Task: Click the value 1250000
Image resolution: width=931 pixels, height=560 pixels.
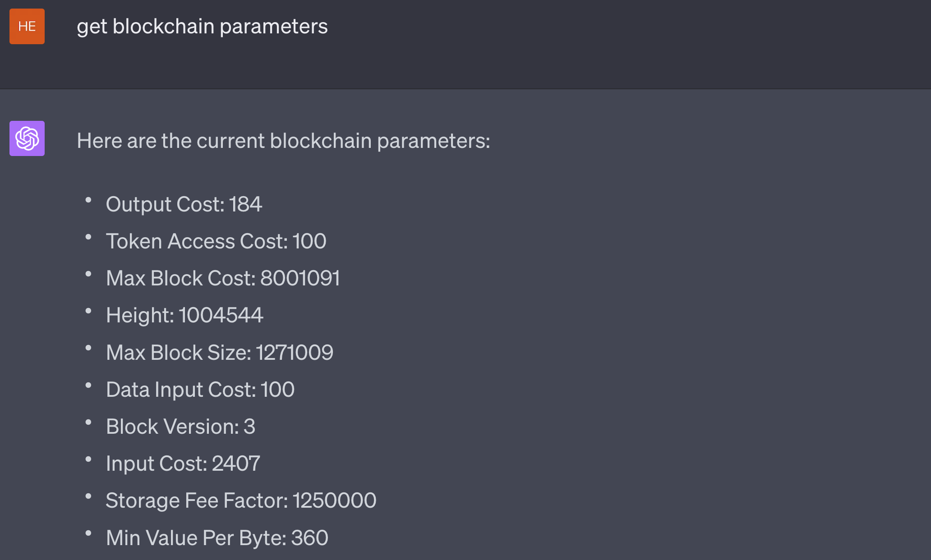Action: click(x=334, y=500)
